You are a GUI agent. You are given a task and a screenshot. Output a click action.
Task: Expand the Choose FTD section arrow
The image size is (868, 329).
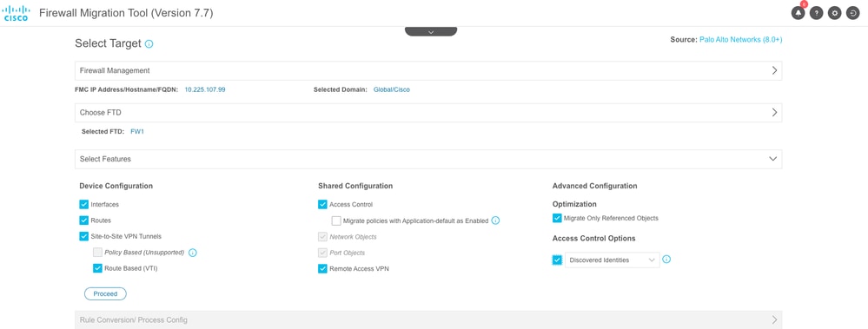point(774,112)
